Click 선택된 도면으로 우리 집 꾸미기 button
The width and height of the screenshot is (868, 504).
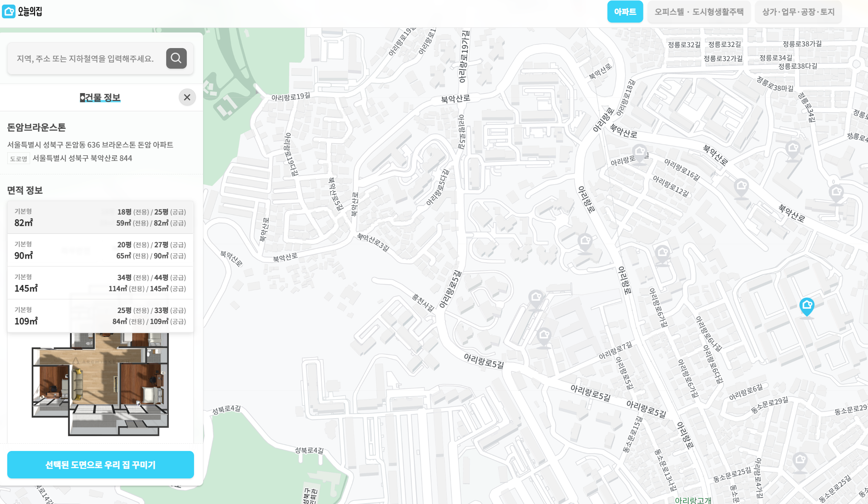(x=101, y=465)
